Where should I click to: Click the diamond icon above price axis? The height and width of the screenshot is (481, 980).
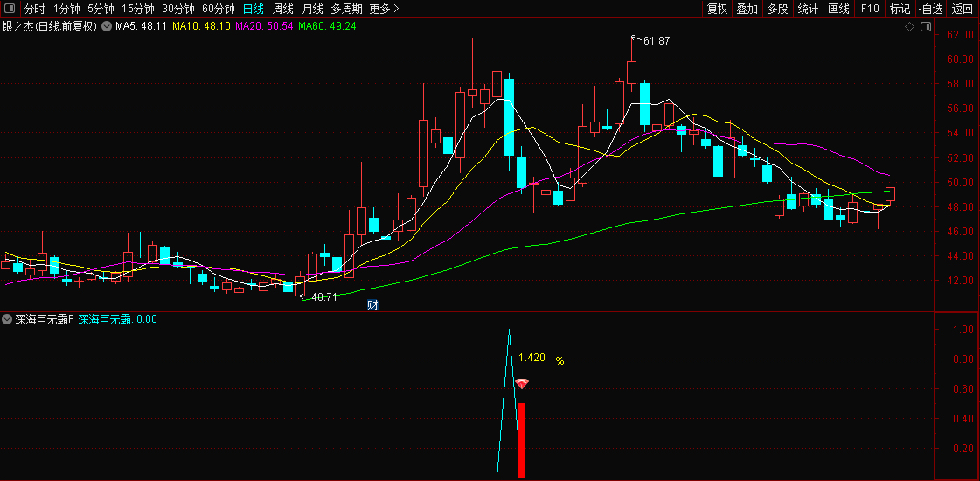[x=909, y=27]
